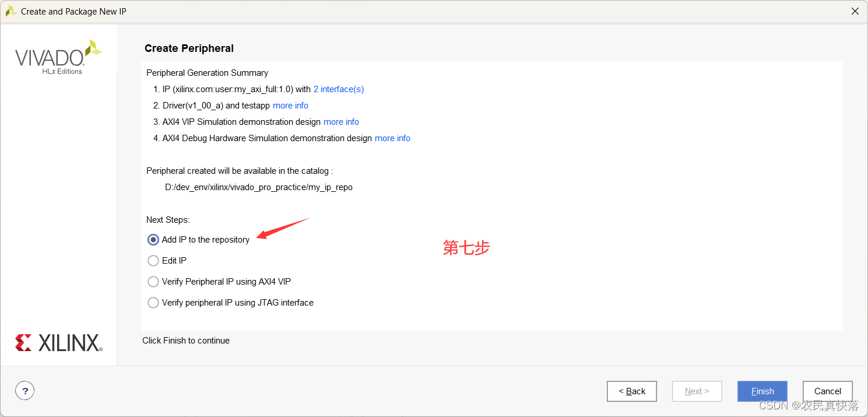The height and width of the screenshot is (417, 868).
Task: Click the my_ip_repo catalog path text
Action: point(259,187)
